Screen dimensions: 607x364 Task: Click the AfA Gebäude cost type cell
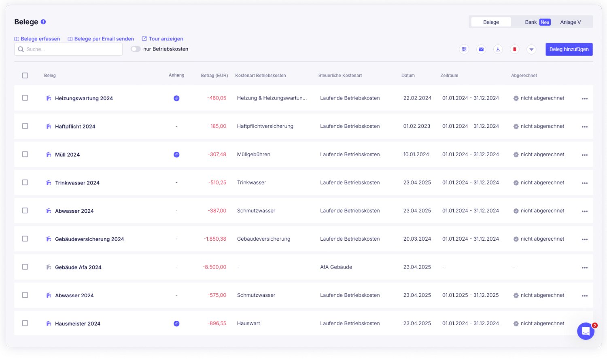pyautogui.click(x=336, y=267)
